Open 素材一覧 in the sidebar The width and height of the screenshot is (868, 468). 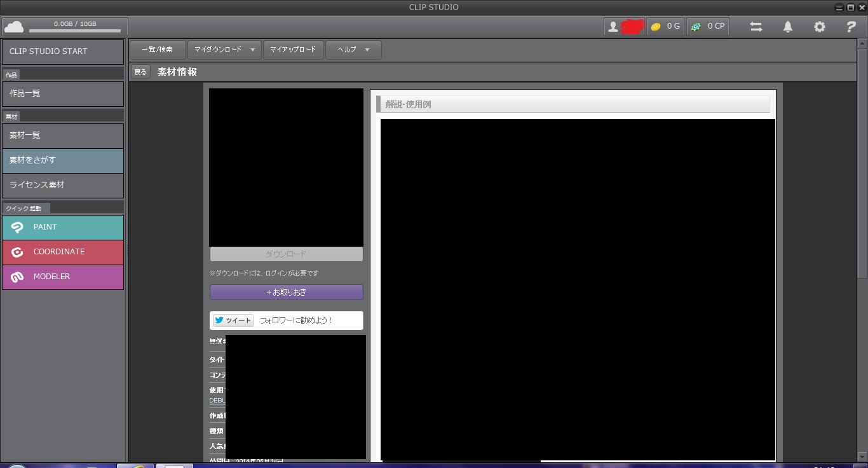click(x=63, y=135)
